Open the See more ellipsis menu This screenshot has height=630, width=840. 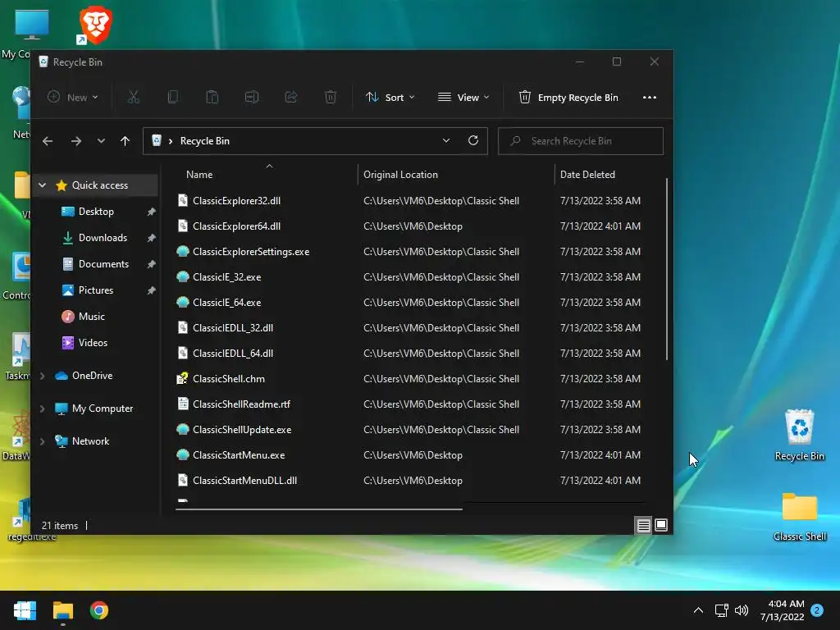tap(650, 98)
